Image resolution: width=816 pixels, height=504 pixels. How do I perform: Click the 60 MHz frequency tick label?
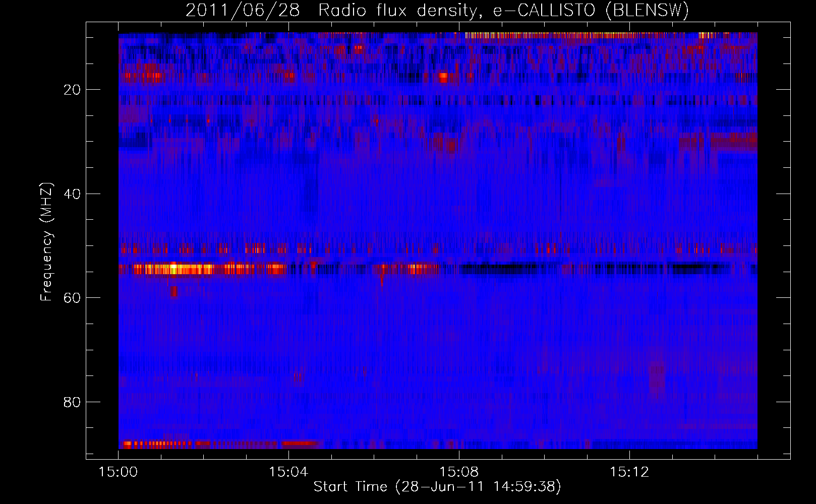click(72, 298)
